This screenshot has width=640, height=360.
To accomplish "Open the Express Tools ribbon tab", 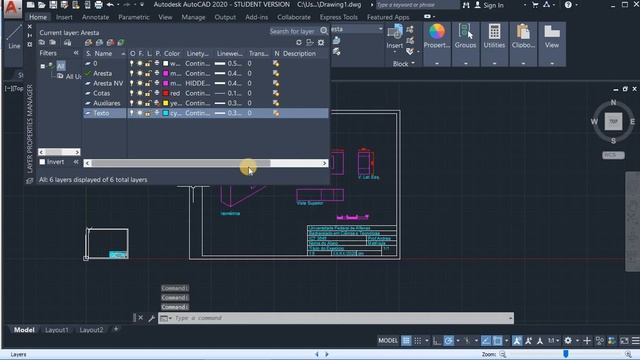I will (339, 17).
